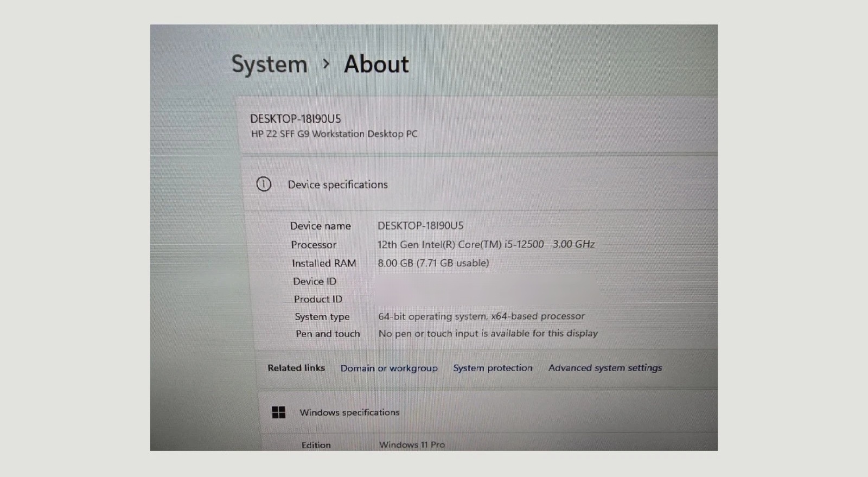Screen dimensions: 868x477
Task: Click the breadcrumb chevron after System
Action: coord(326,64)
